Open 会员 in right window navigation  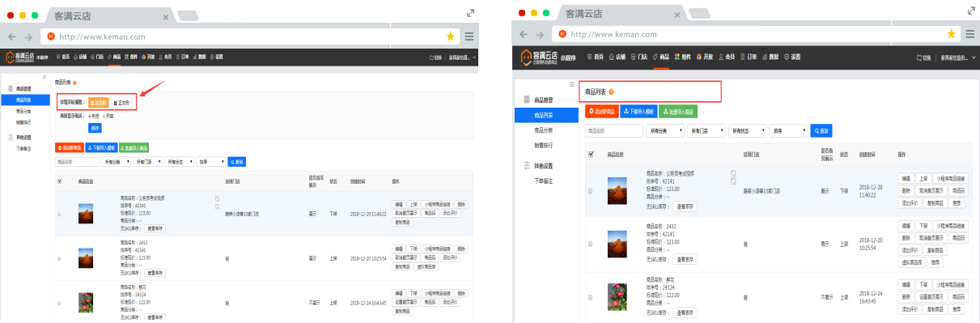[726, 57]
